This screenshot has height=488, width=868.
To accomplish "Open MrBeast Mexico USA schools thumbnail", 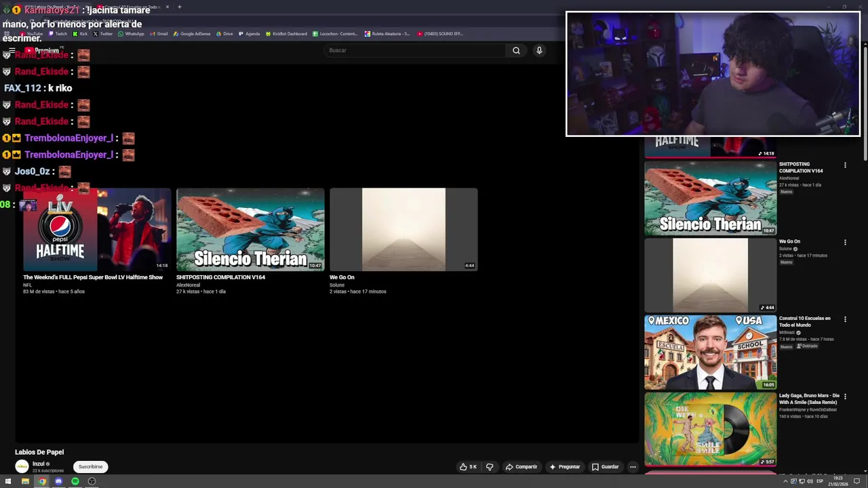I will (x=710, y=352).
